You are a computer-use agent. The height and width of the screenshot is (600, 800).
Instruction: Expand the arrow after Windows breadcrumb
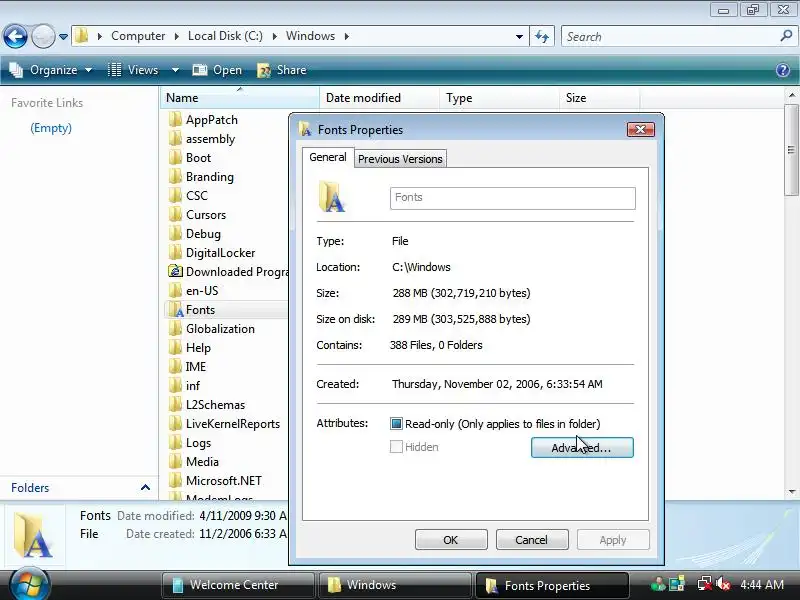tap(347, 37)
